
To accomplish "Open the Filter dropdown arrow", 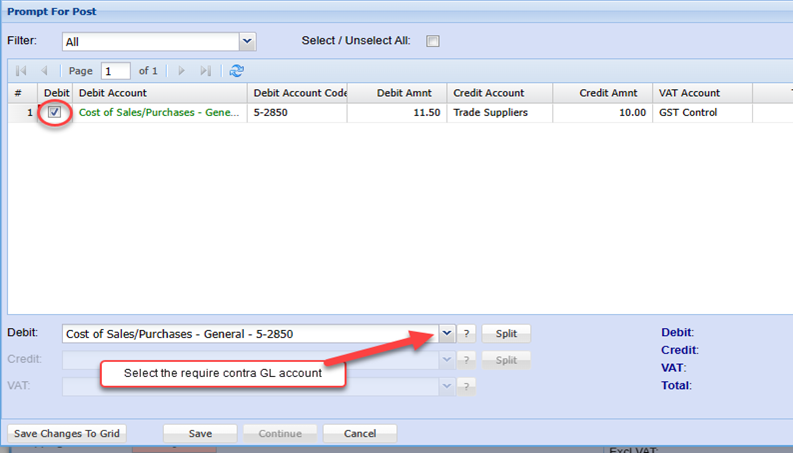I will click(x=247, y=41).
